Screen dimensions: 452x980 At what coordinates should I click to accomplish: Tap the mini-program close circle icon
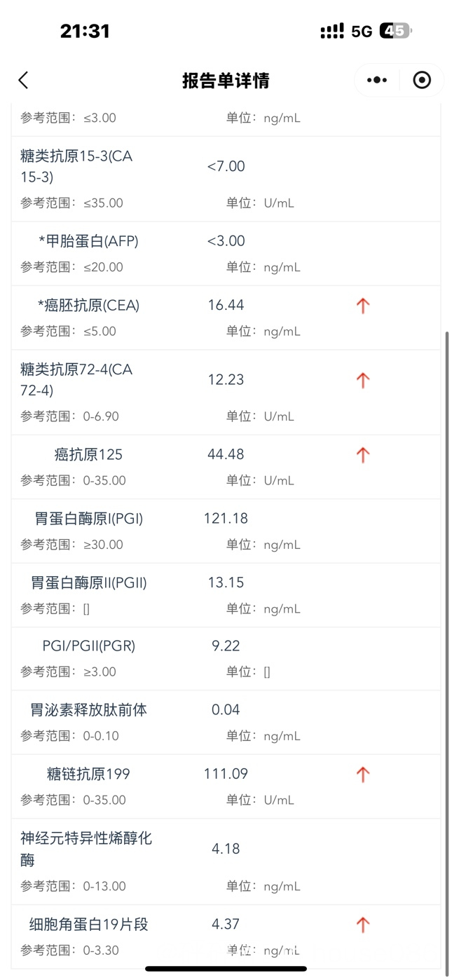coord(422,80)
